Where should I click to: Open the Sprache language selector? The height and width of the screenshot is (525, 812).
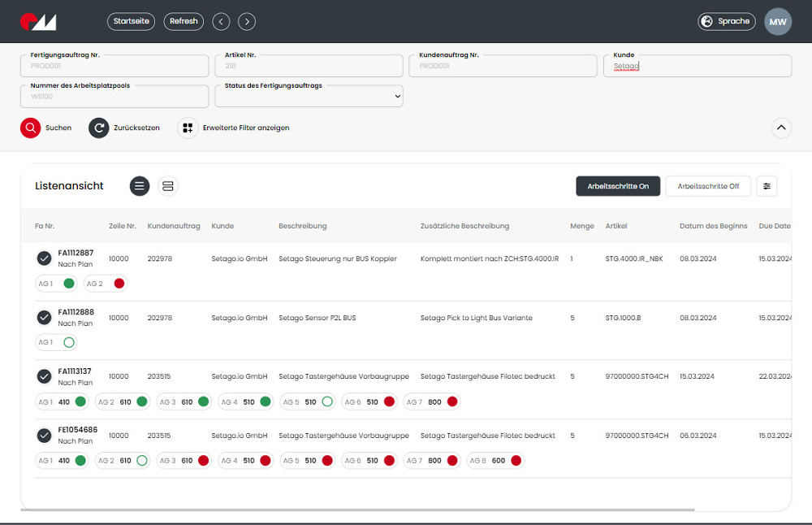[x=727, y=22]
